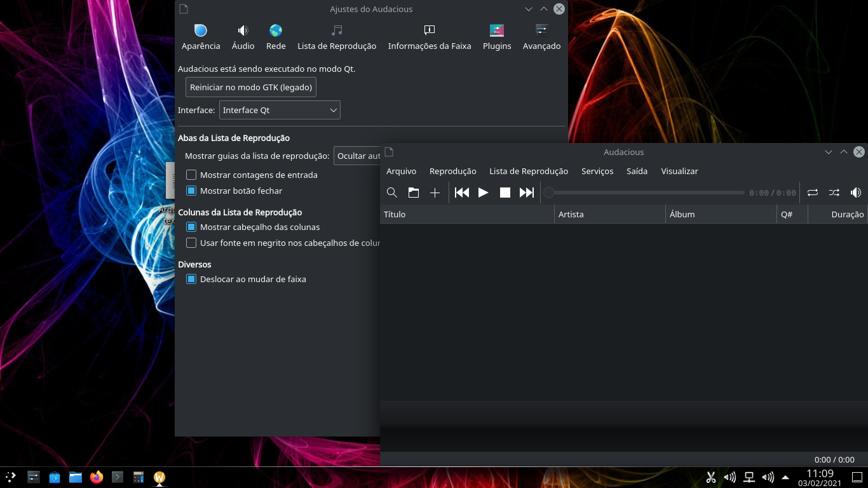
Task: Enable Mostrar contagens de entrada
Action: coord(191,174)
